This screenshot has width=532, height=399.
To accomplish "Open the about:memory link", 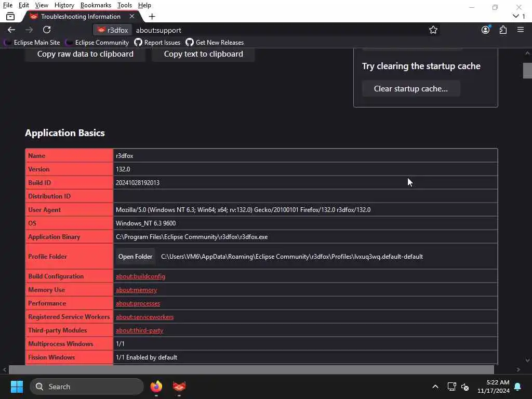I will click(x=137, y=290).
